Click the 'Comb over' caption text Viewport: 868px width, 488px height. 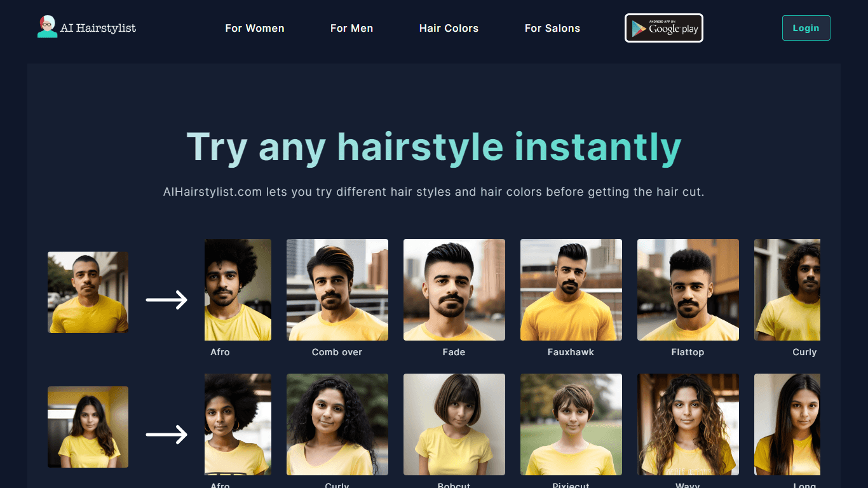tap(337, 352)
